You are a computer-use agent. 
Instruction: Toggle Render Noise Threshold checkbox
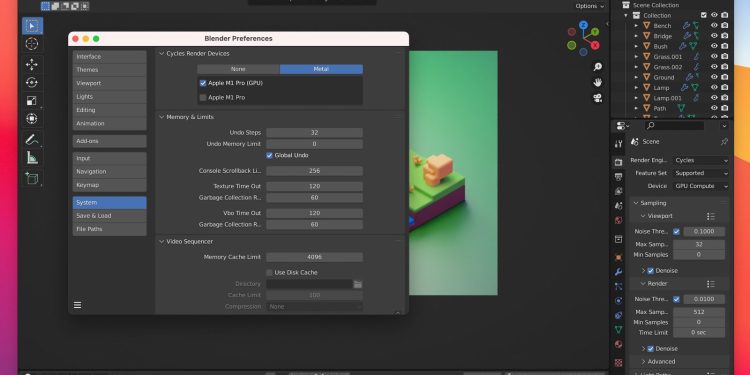[x=676, y=299]
